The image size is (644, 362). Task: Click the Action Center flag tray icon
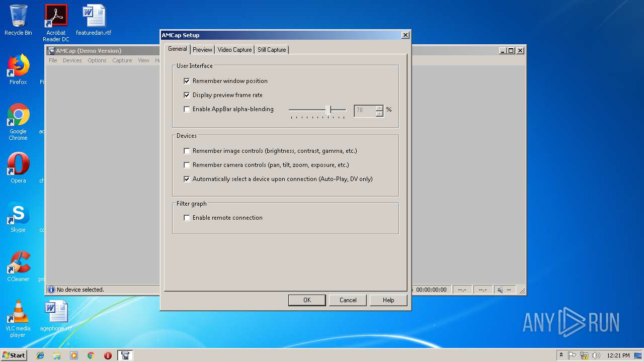click(572, 355)
